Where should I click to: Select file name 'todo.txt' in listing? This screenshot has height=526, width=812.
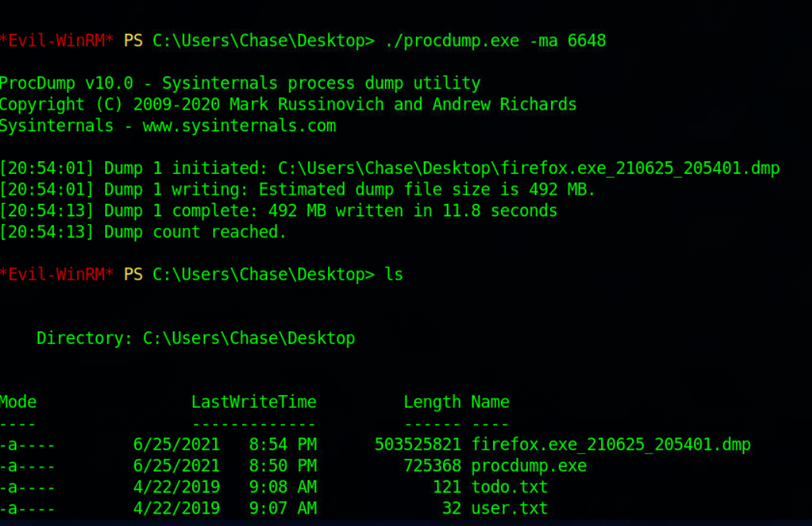tap(509, 487)
